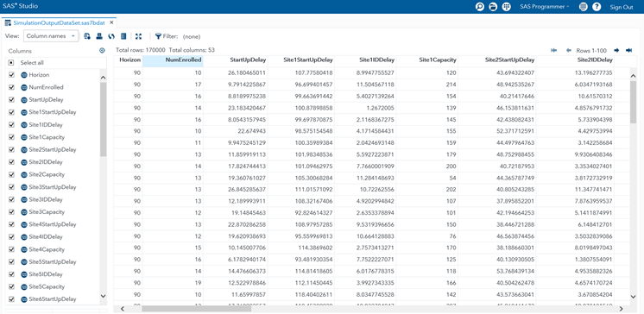Uncheck the Site6StartUpDelay column checkbox

click(x=11, y=299)
